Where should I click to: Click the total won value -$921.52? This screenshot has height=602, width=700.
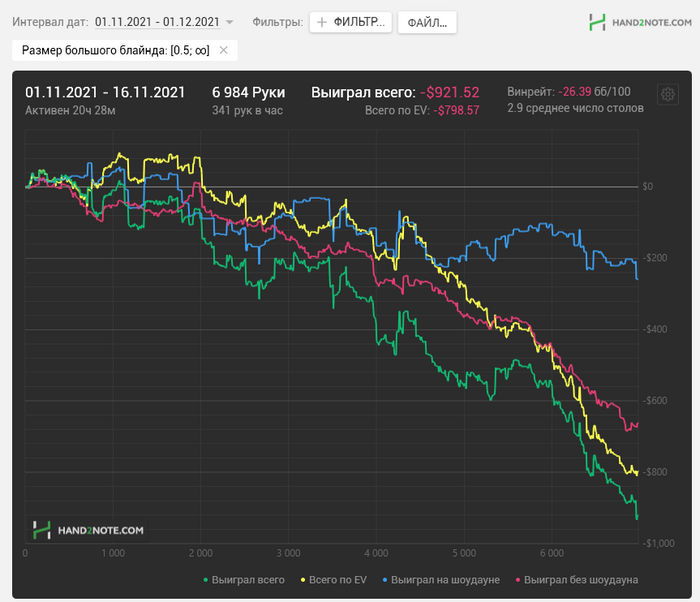click(x=450, y=92)
